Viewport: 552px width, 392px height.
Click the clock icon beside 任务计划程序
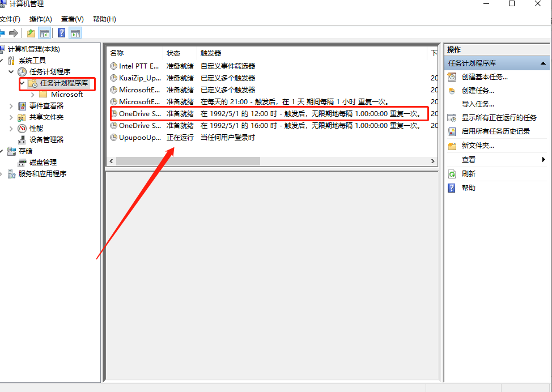22,72
